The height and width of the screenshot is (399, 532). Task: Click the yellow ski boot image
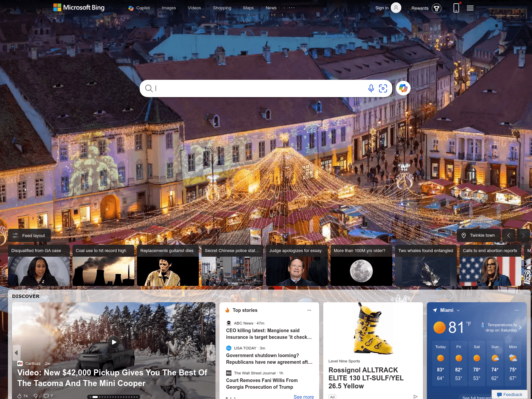tap(373, 329)
